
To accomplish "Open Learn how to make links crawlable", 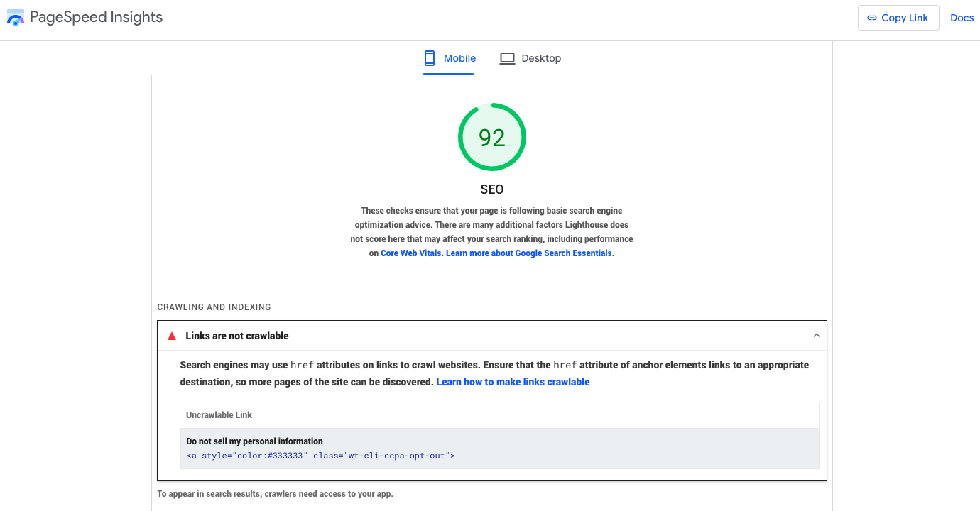I will click(x=513, y=382).
